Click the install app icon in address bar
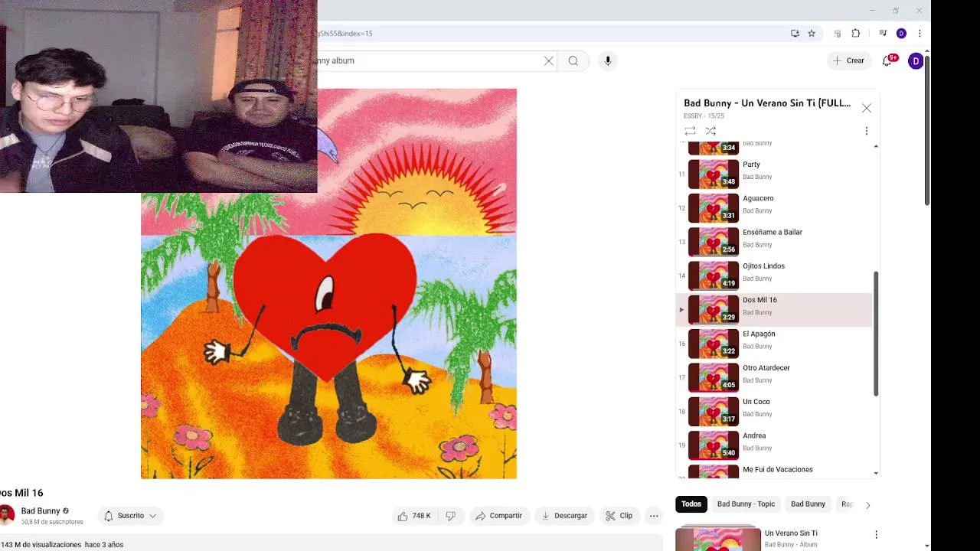The height and width of the screenshot is (551, 980). click(x=795, y=34)
